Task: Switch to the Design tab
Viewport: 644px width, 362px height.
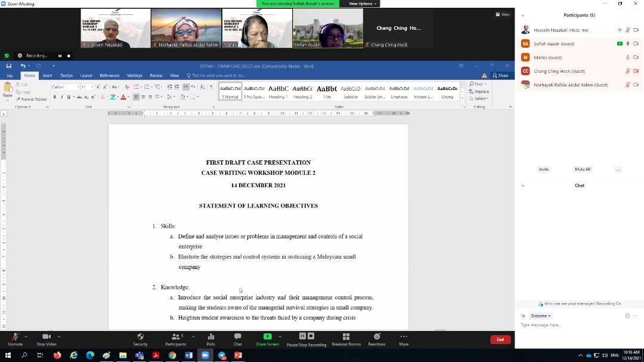Action: pos(67,76)
